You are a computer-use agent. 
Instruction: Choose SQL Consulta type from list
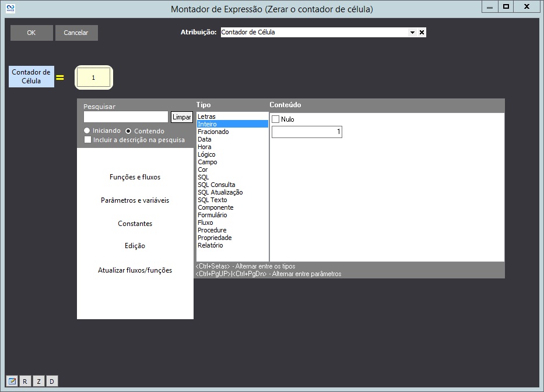pos(216,185)
